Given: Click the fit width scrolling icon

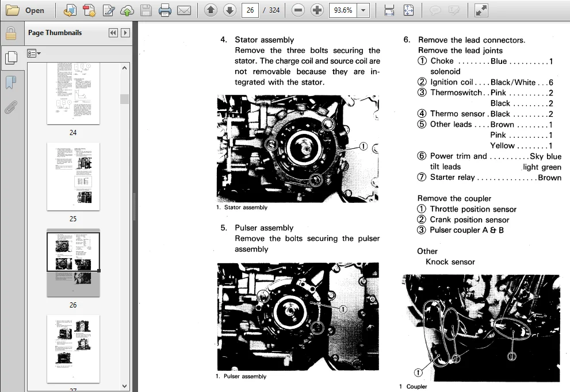Looking at the screenshot, I should coord(389,10).
